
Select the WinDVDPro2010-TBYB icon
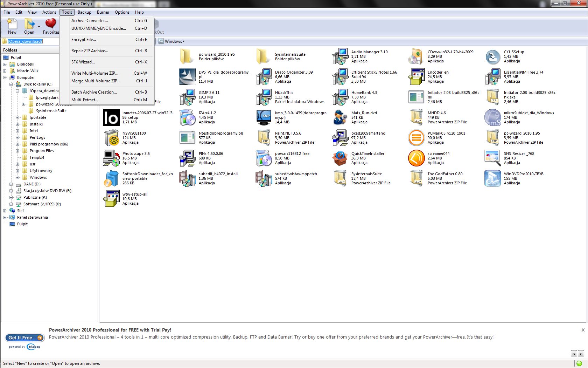click(493, 178)
